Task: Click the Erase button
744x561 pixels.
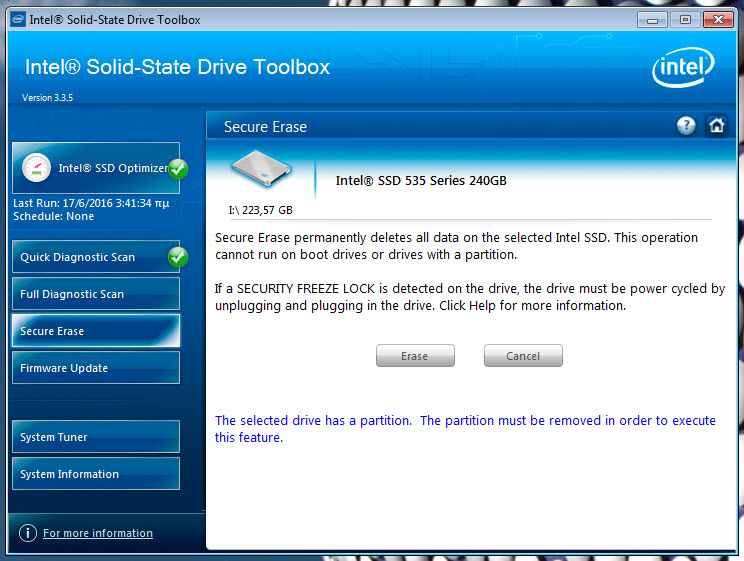Action: (415, 356)
